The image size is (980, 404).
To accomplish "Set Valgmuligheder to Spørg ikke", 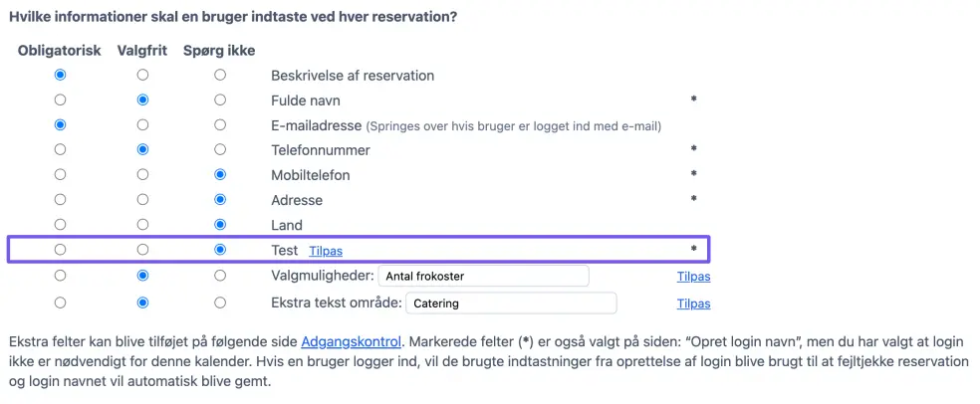I will pyautogui.click(x=220, y=276).
